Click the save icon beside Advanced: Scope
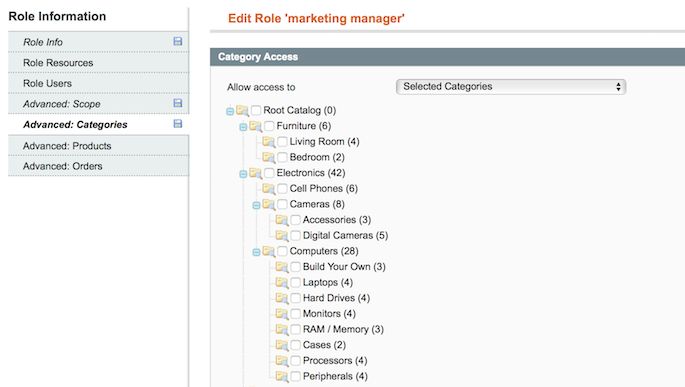The height and width of the screenshot is (387, 685). click(178, 103)
